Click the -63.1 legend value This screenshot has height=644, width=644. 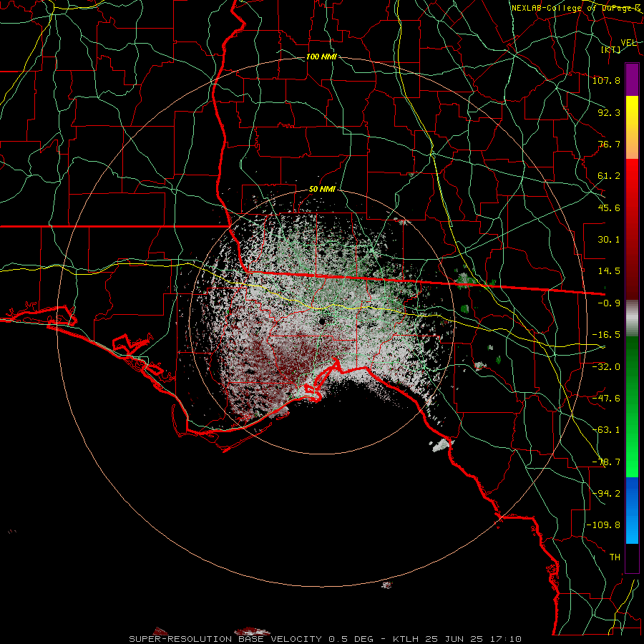606,430
